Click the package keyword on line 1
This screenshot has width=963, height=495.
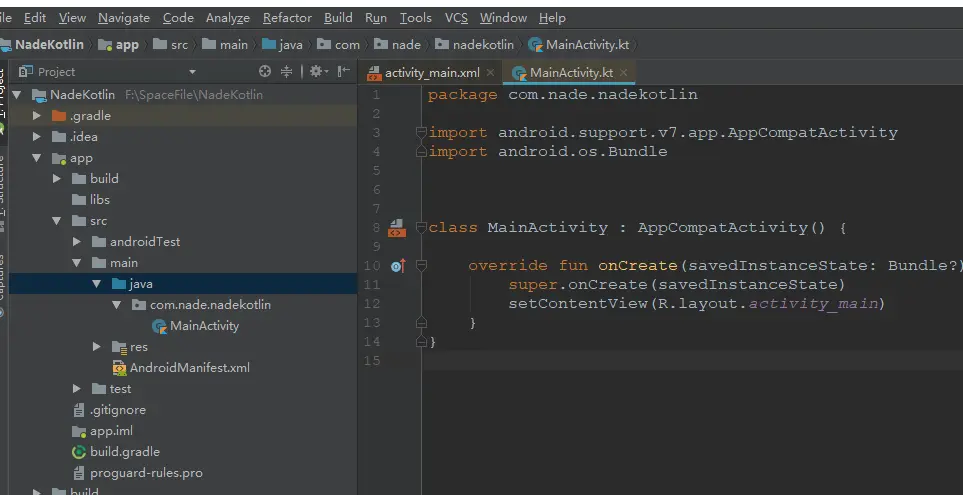(x=462, y=95)
